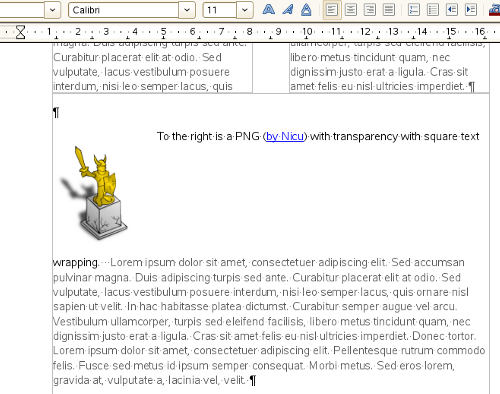Align the paragraph to the right
This screenshot has height=394, width=500.
click(x=370, y=10)
